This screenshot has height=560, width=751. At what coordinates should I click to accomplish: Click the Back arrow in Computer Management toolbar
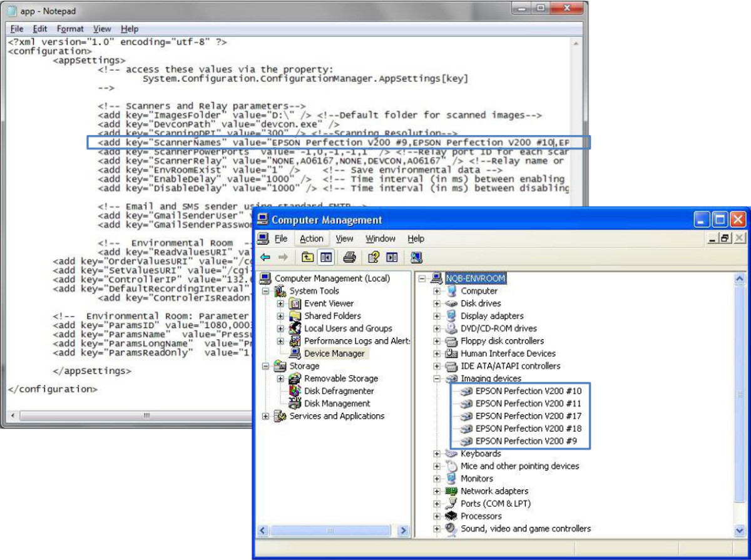(x=265, y=257)
